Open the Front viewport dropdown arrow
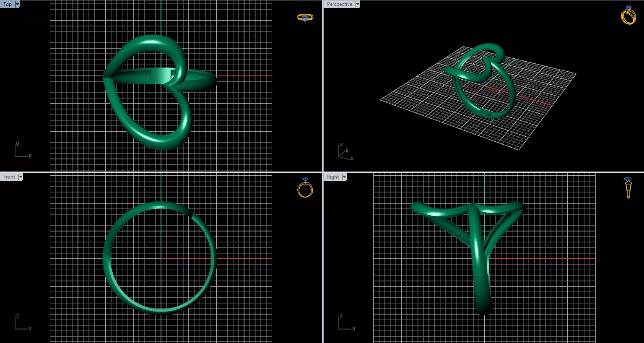The width and height of the screenshot is (644, 343). click(21, 177)
